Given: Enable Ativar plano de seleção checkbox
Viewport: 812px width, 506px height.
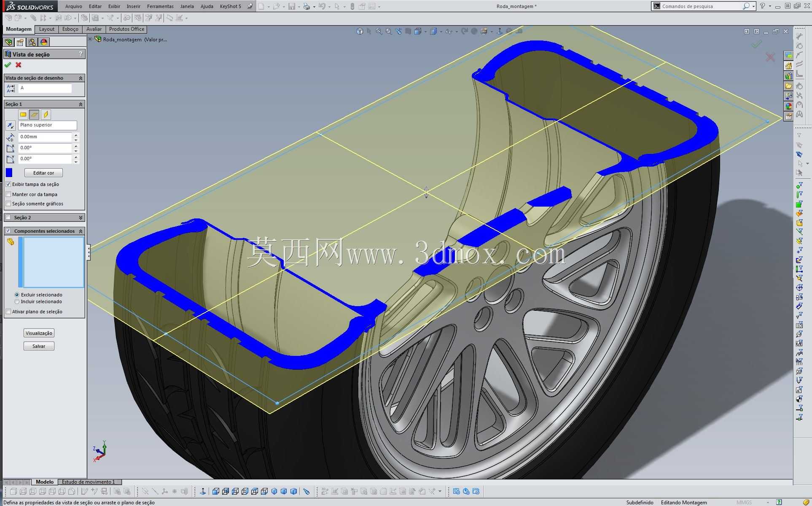Looking at the screenshot, I should 8,312.
